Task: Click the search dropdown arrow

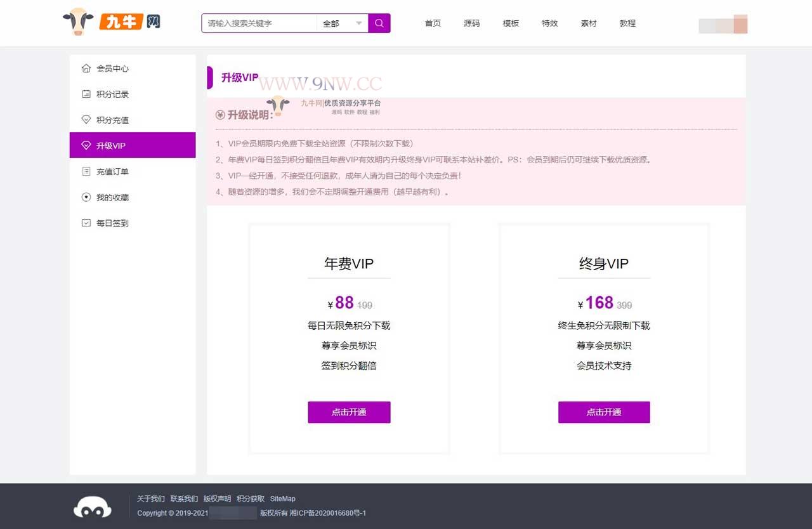Action: [x=359, y=23]
